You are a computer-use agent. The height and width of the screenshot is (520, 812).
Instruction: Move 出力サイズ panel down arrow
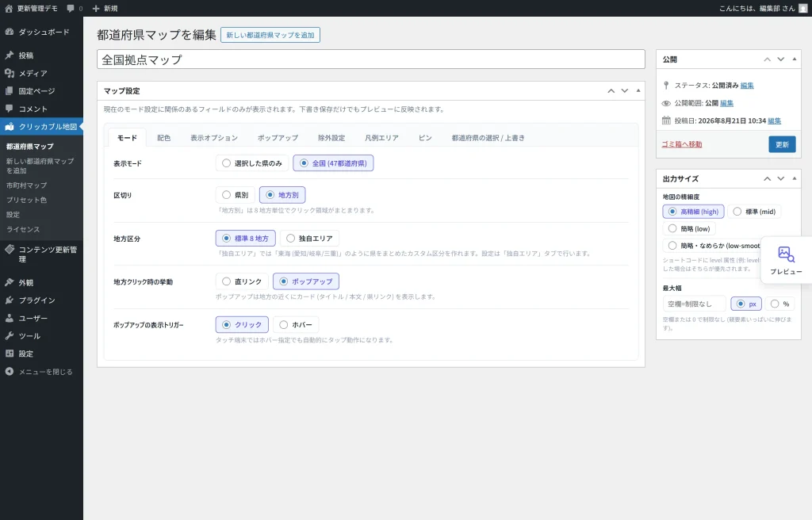[x=780, y=178]
